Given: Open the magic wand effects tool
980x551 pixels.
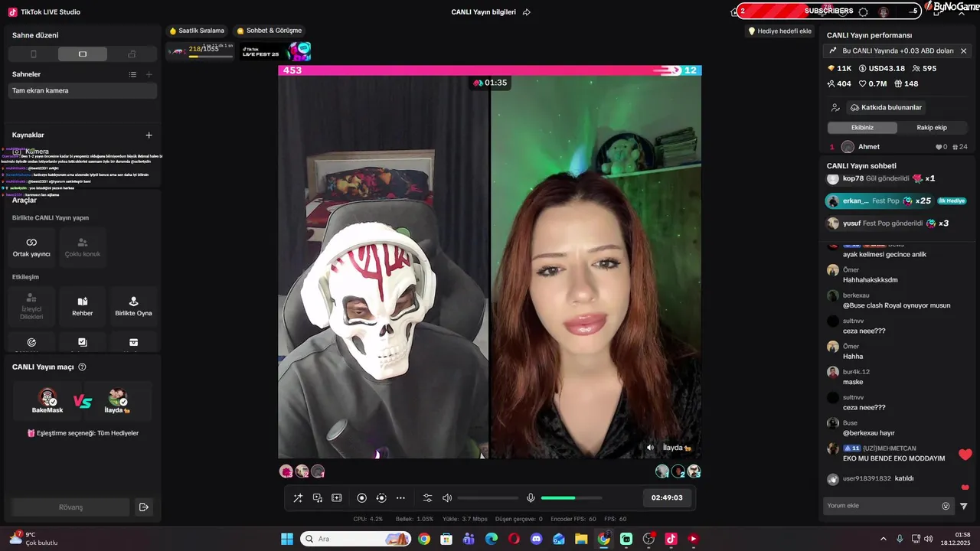Looking at the screenshot, I should [298, 497].
